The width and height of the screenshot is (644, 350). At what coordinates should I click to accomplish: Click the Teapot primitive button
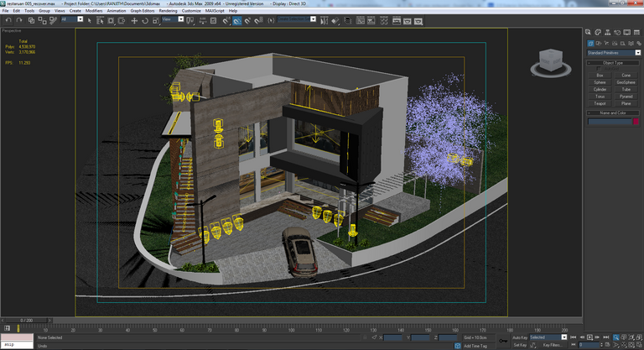600,103
